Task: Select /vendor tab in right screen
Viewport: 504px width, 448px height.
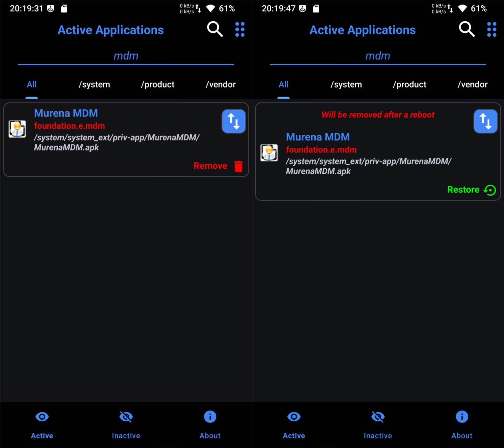Action: point(472,85)
